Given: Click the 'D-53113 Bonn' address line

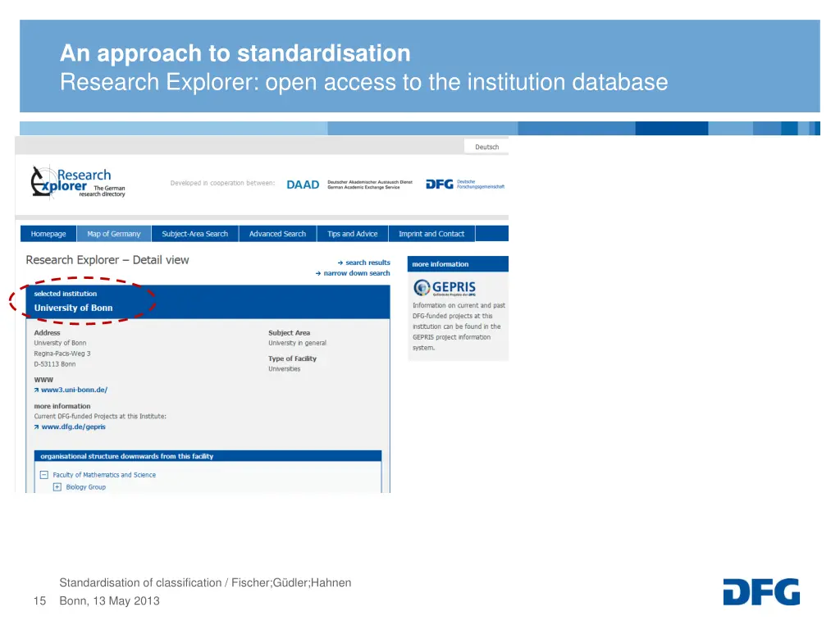Looking at the screenshot, I should (x=55, y=364).
